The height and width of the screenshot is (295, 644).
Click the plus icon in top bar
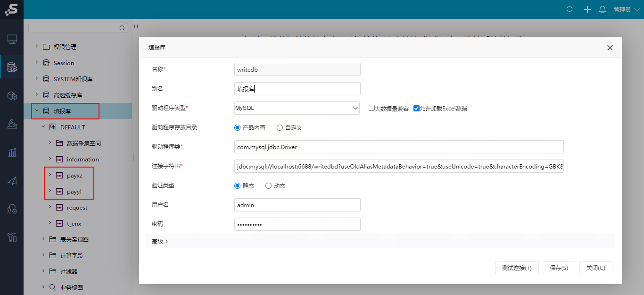click(587, 9)
